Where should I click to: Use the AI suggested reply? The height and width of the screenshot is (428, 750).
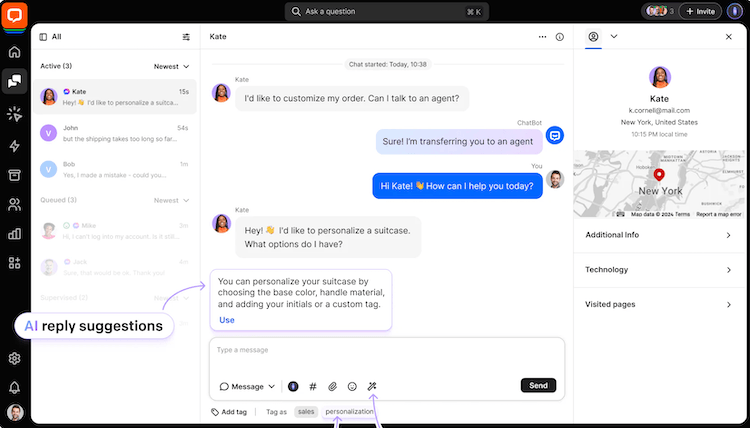pyautogui.click(x=227, y=320)
